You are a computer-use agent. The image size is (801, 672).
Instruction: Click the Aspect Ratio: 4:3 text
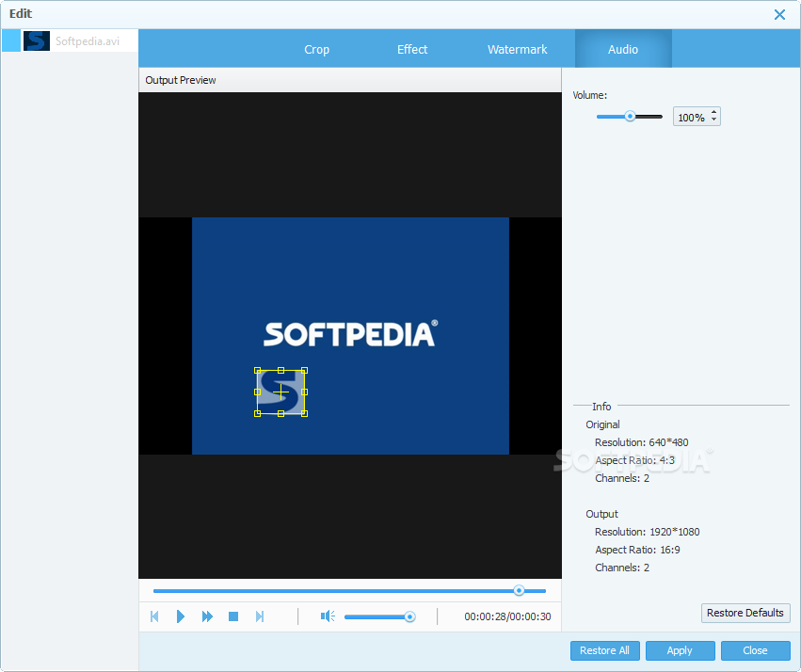coord(635,460)
